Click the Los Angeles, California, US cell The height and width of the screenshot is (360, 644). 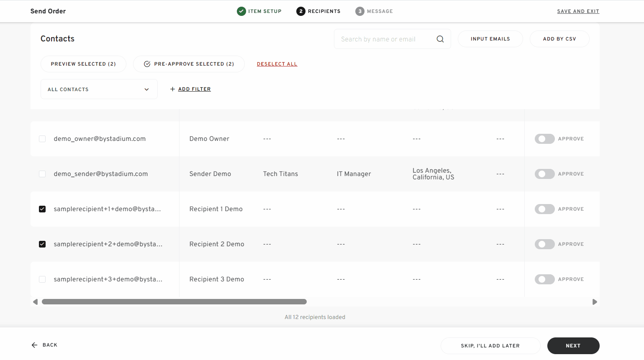pyautogui.click(x=434, y=174)
